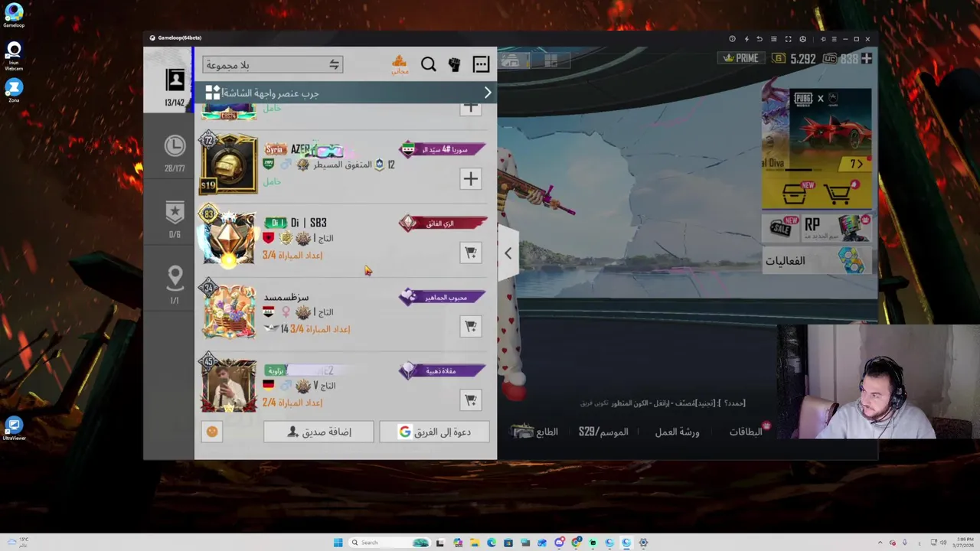Open the البطاقات cards menu

(746, 432)
